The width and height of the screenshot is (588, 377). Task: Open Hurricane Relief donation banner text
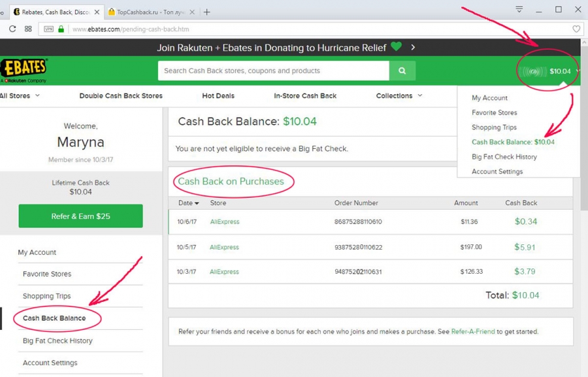pos(272,48)
